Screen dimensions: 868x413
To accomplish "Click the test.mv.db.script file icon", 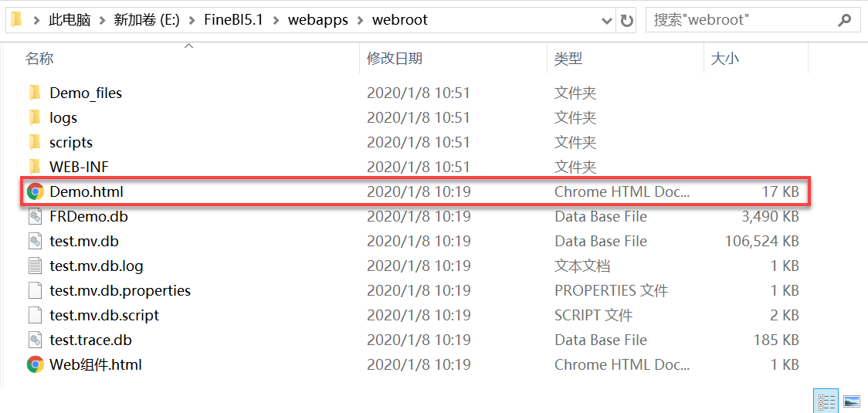I will coord(35,315).
